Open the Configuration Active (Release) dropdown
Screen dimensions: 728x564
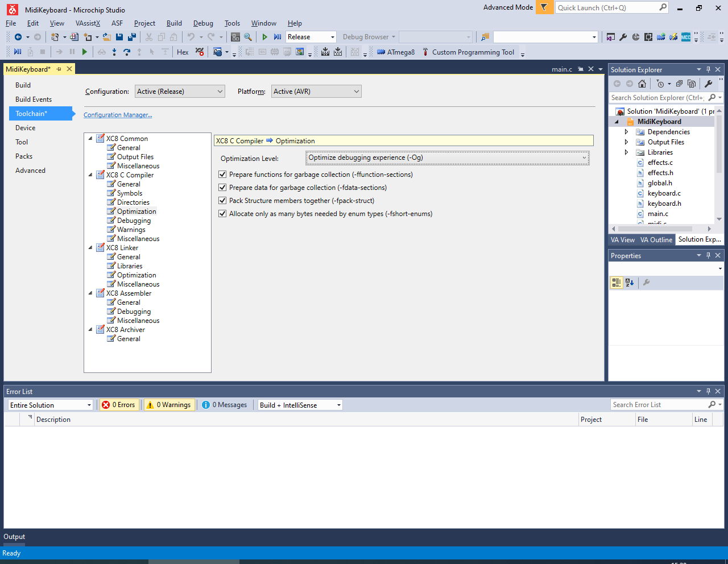tap(180, 92)
